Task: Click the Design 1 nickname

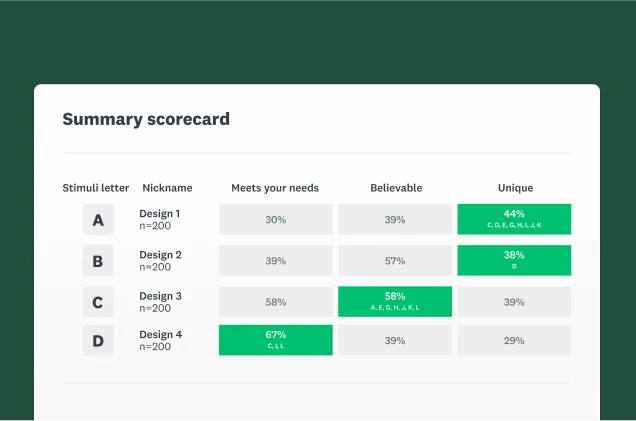Action: tap(159, 213)
